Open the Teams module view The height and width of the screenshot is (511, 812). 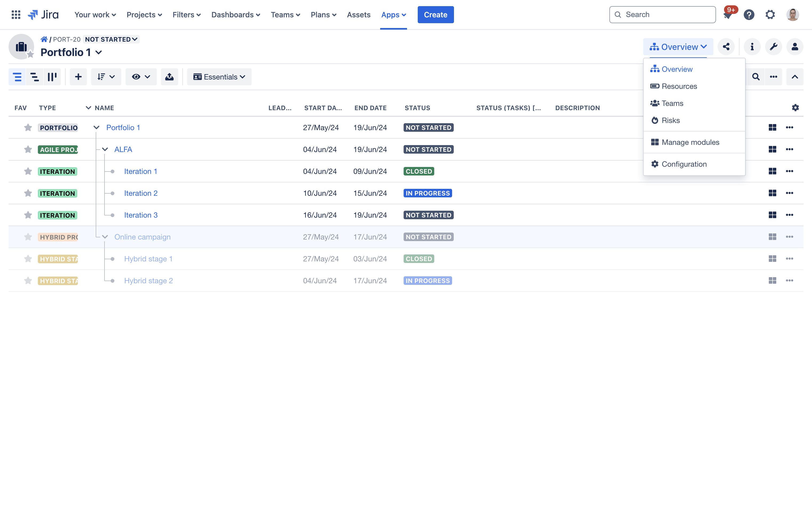[673, 103]
